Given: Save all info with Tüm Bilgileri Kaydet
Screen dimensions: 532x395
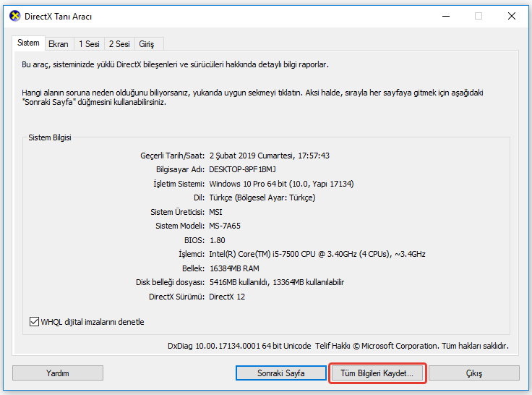Looking at the screenshot, I should (x=378, y=373).
